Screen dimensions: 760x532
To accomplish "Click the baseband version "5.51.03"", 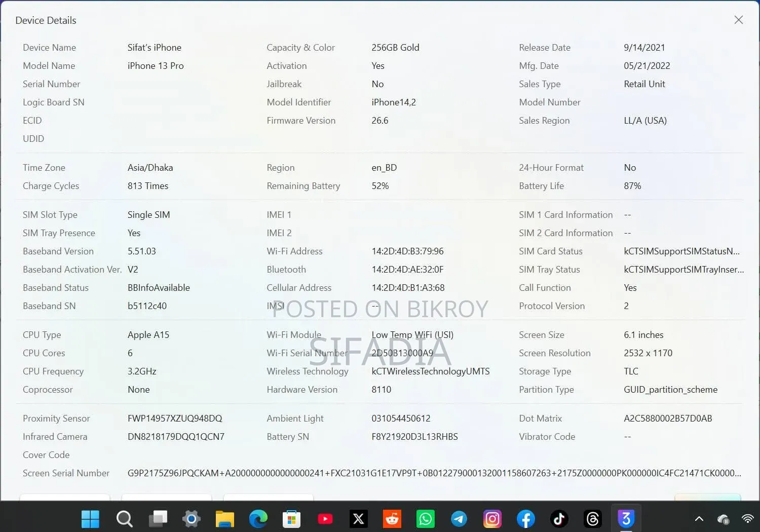I will click(x=142, y=251).
